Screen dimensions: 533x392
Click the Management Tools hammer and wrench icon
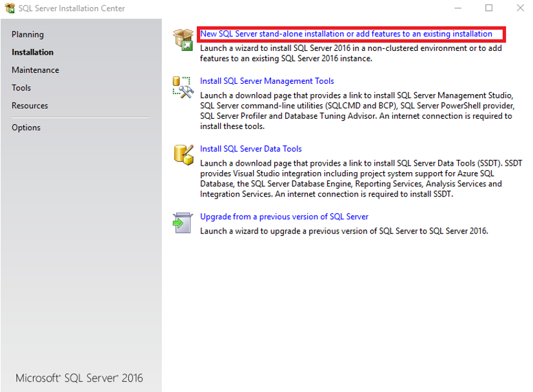[x=183, y=87]
